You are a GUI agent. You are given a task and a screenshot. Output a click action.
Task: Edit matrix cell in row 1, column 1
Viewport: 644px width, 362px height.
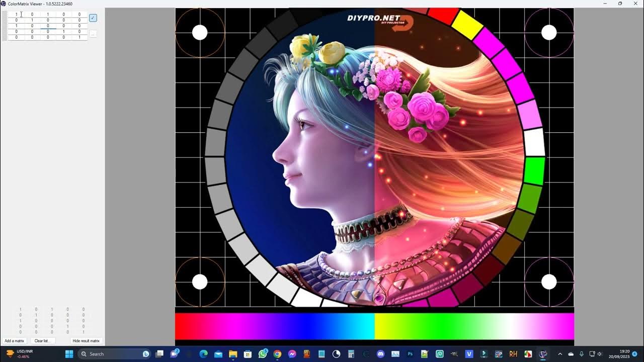16,15
